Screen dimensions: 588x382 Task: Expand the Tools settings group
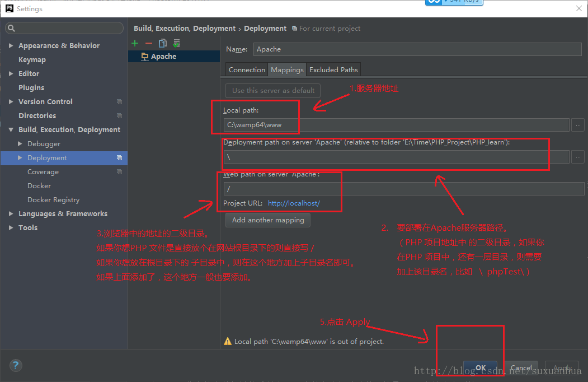(11, 227)
